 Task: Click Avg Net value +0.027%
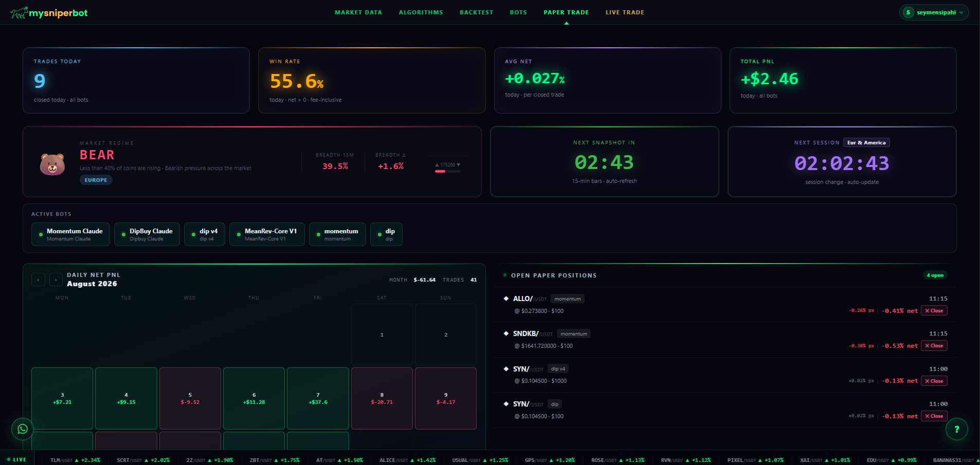point(535,78)
